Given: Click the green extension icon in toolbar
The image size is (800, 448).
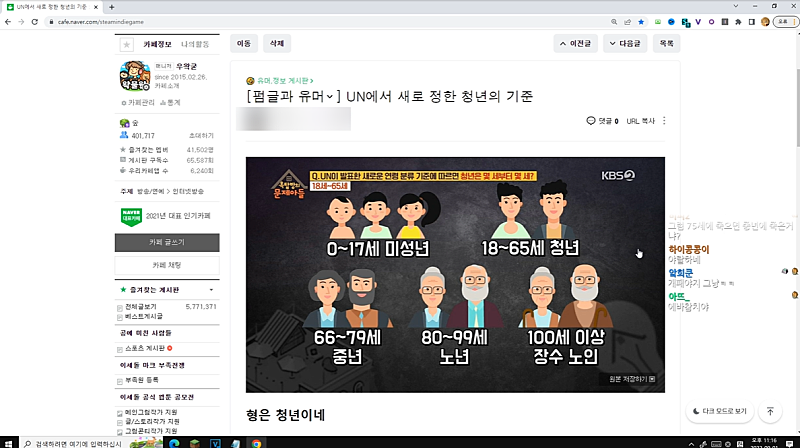Looking at the screenshot, I should (x=658, y=22).
